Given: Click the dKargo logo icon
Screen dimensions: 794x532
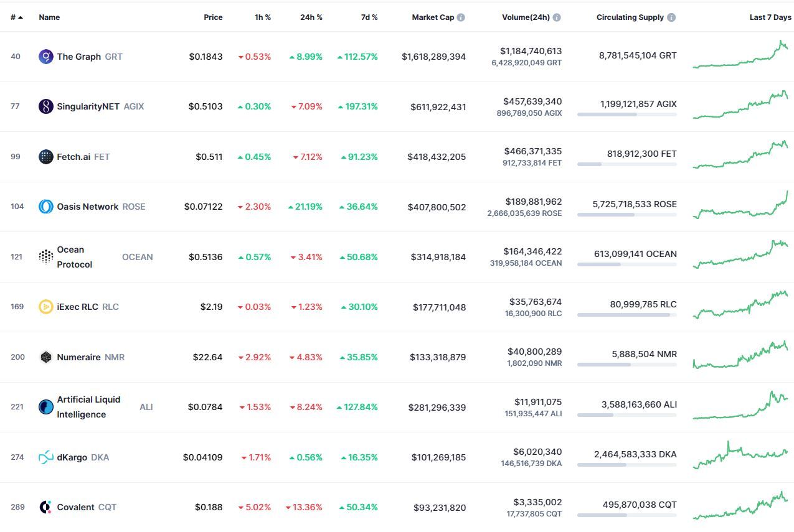Looking at the screenshot, I should pos(46,457).
